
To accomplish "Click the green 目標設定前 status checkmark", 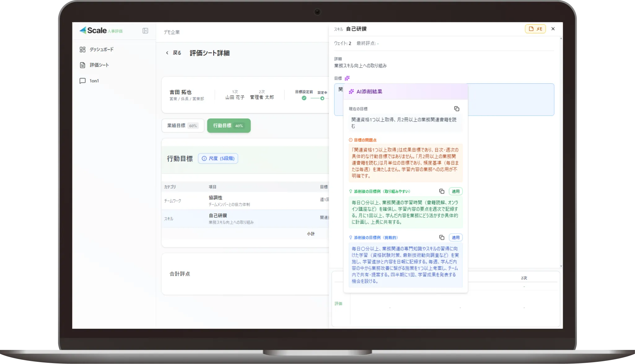I will coord(304,98).
